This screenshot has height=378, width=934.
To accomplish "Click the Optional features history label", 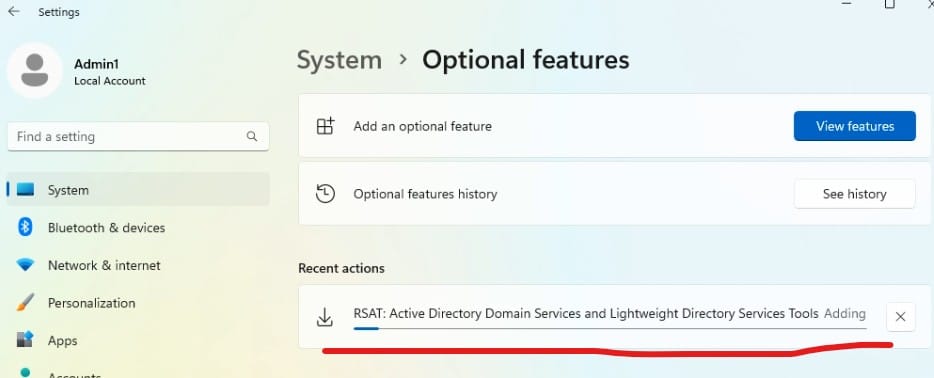I will (x=425, y=194).
